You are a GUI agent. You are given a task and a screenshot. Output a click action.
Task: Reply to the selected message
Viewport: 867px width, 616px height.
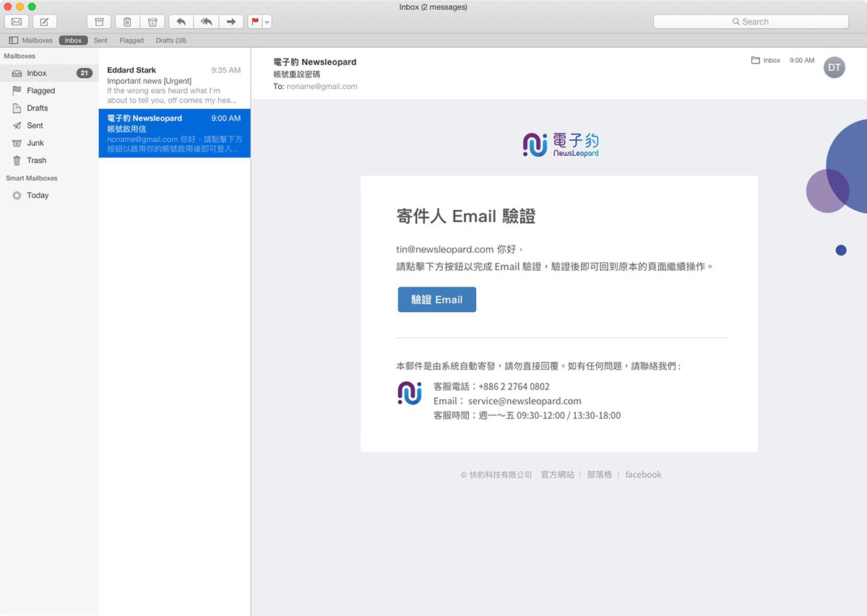(x=181, y=22)
